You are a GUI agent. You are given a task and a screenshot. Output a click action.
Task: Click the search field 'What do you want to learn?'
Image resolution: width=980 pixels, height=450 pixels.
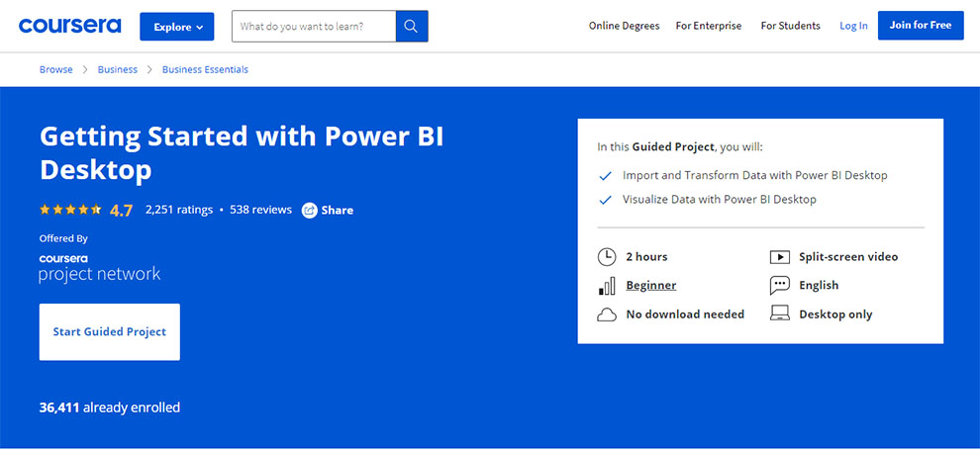pyautogui.click(x=314, y=27)
